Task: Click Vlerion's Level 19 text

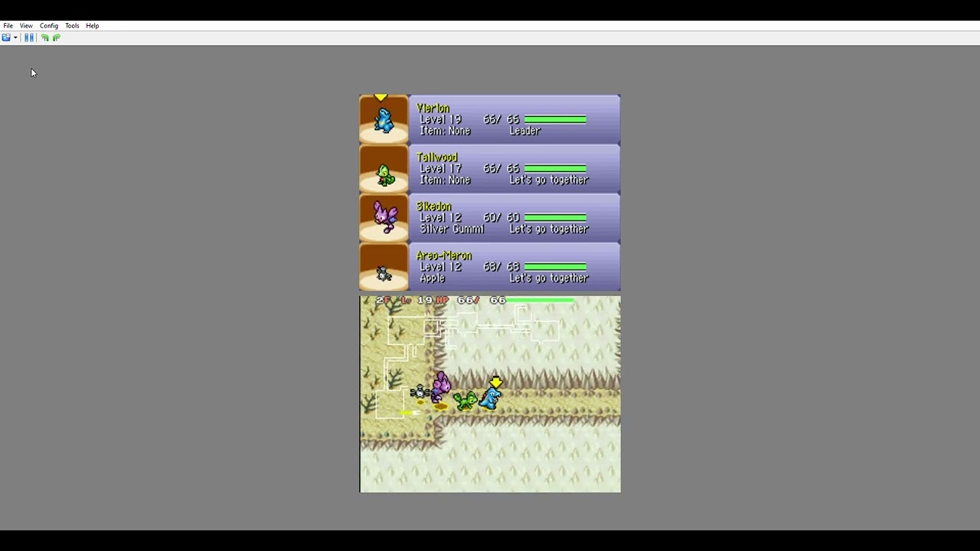Action: tap(440, 119)
